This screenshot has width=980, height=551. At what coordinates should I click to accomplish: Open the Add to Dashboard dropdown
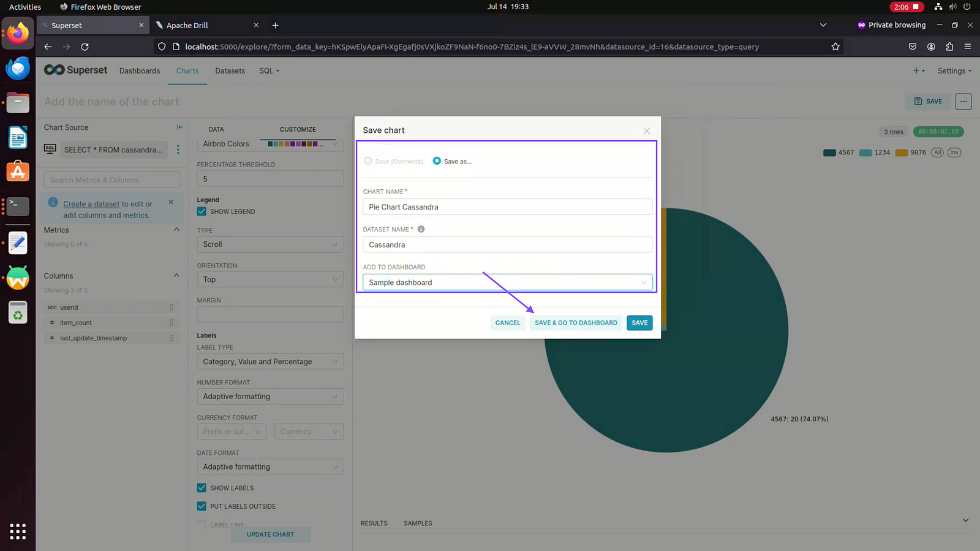(x=507, y=282)
